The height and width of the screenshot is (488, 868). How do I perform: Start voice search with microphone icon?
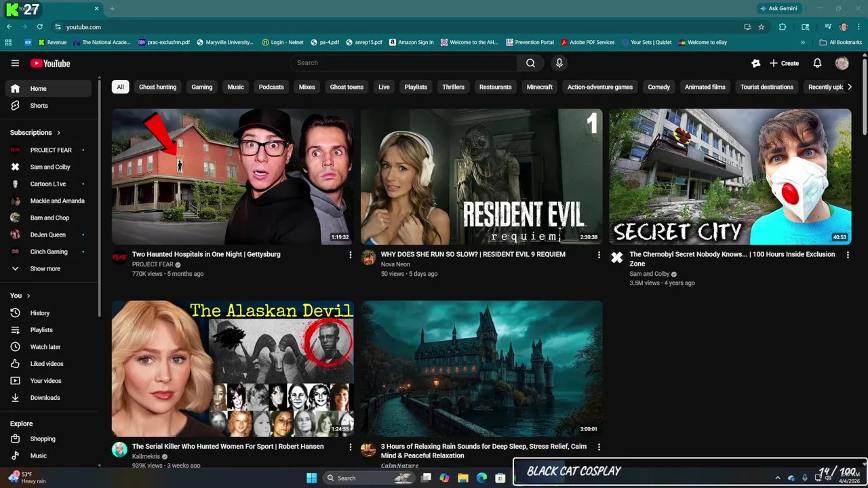559,63
